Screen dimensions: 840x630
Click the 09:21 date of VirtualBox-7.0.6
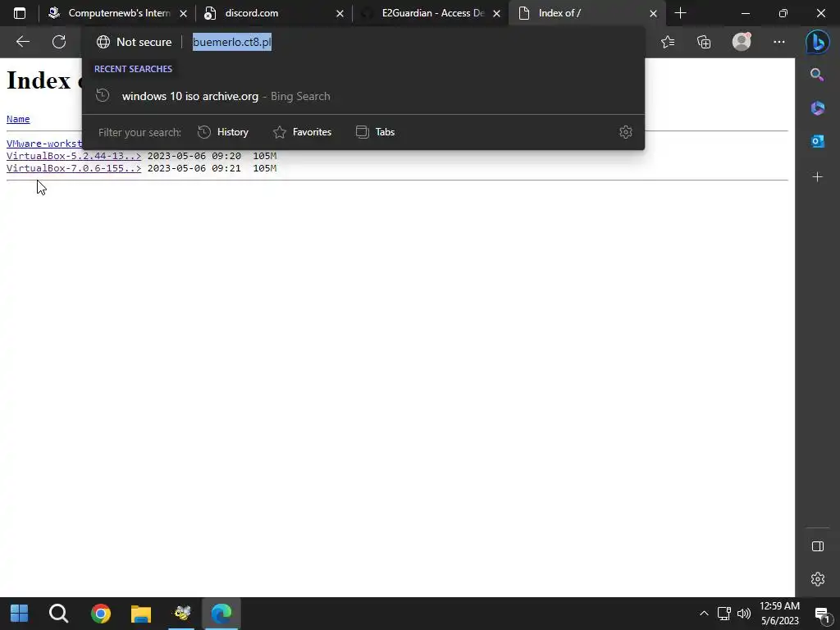coord(194,168)
